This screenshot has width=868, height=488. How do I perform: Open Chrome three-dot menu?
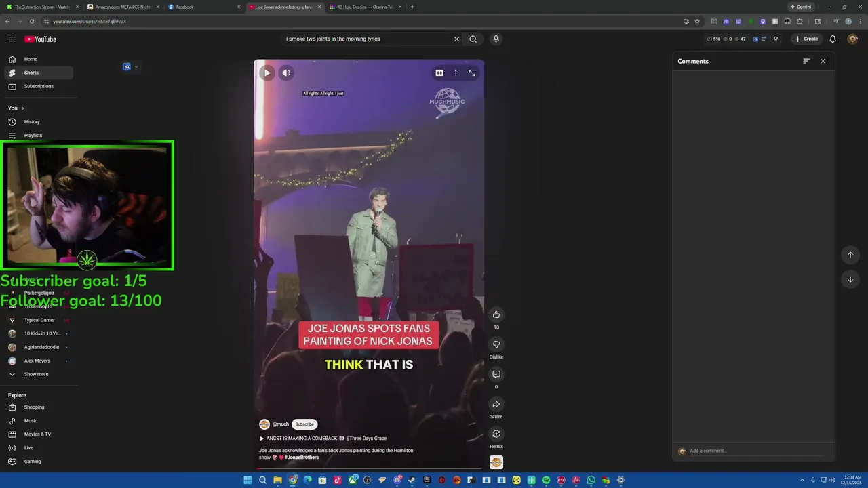coord(859,21)
